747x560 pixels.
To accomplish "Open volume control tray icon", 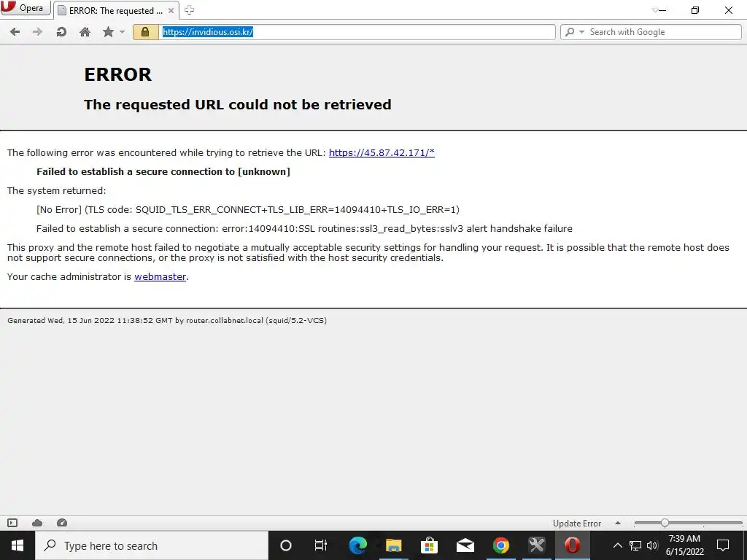I will pos(651,545).
